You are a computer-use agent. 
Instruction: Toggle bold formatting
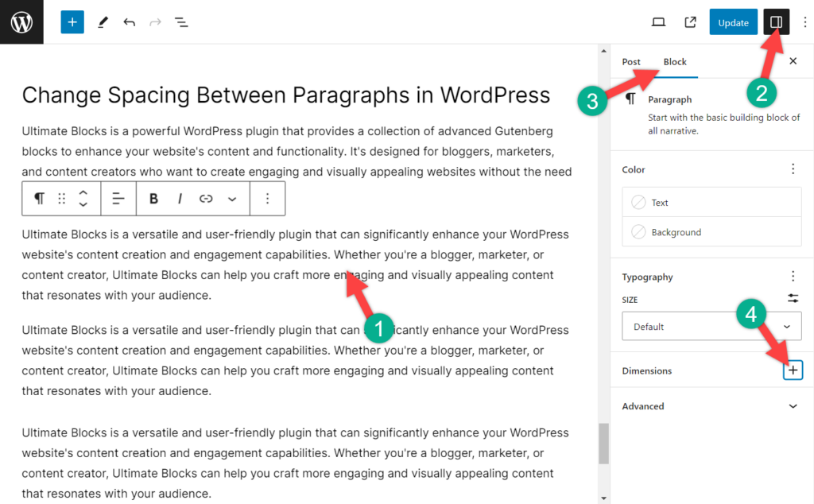pyautogui.click(x=153, y=198)
